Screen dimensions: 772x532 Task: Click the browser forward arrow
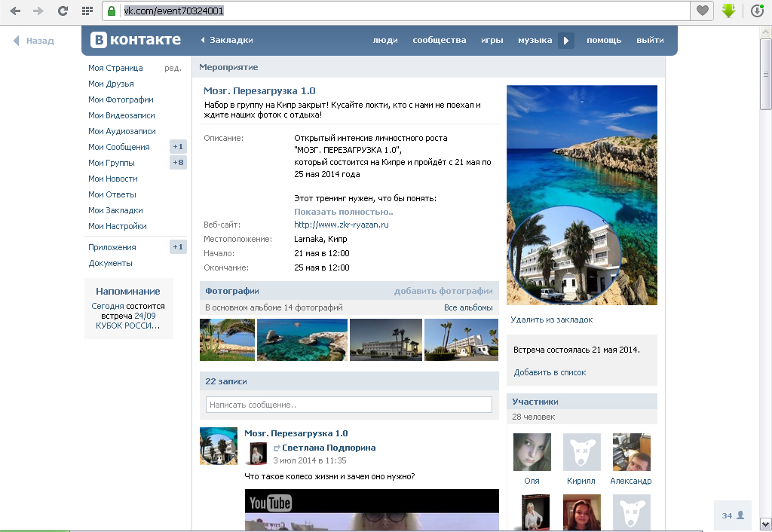point(38,11)
